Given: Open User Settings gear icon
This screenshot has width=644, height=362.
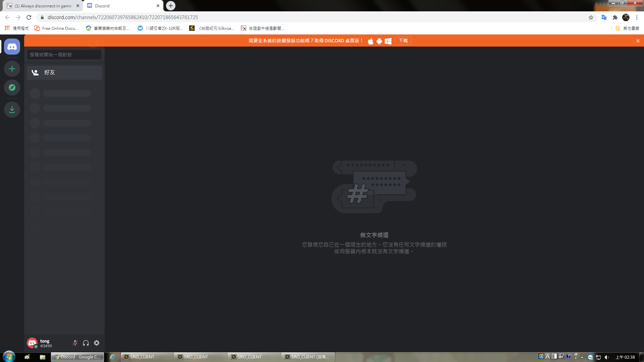Looking at the screenshot, I should [97, 343].
